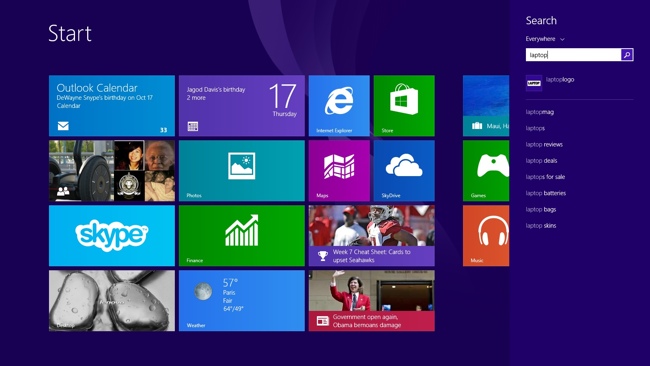The image size is (650, 366).
Task: Open the SkyDrive cloud tile
Action: coord(404,171)
